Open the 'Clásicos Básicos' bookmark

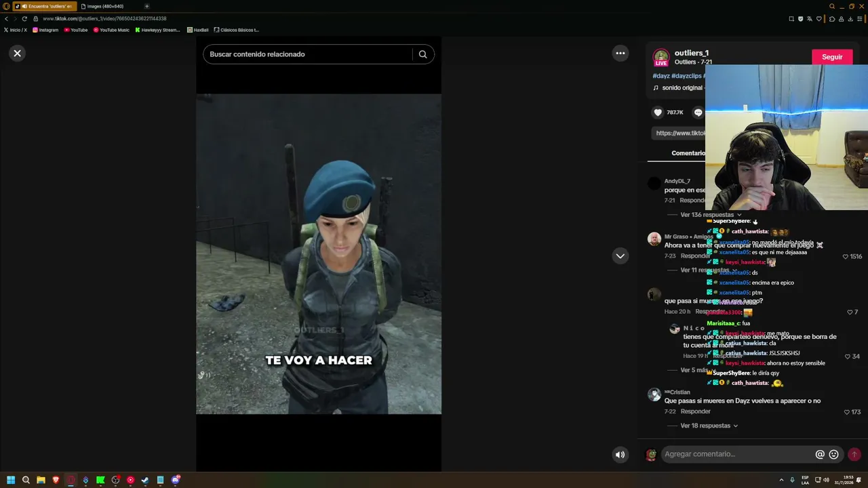(237, 30)
